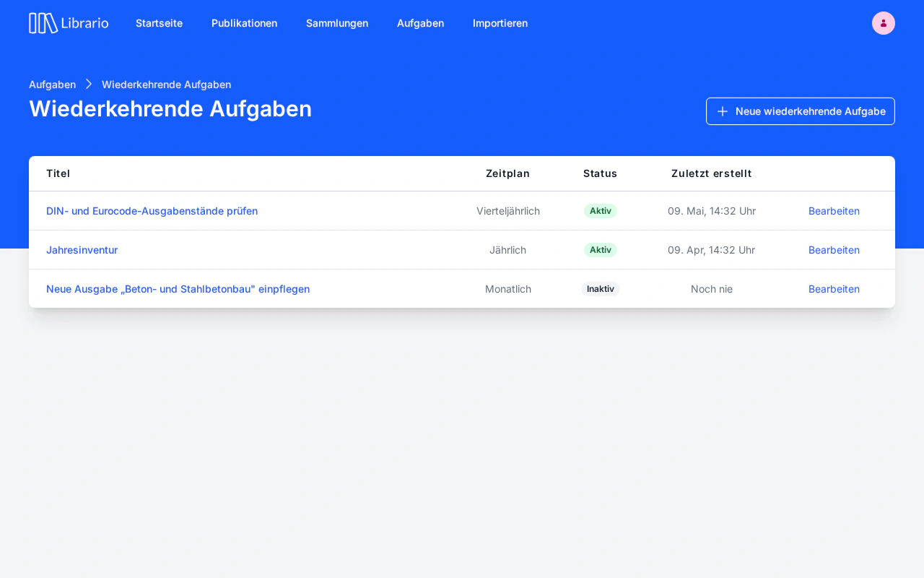Image resolution: width=924 pixels, height=578 pixels.
Task: Click the Zuletzt erstellt column header
Action: pyautogui.click(x=712, y=173)
